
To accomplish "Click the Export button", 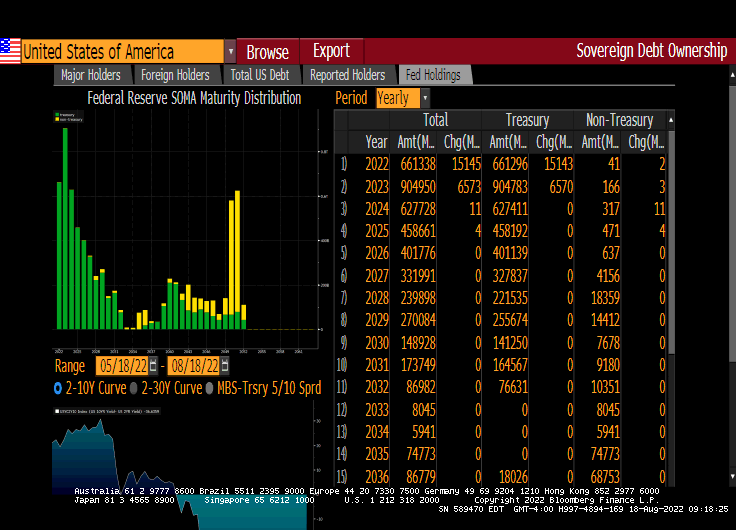I will point(331,51).
